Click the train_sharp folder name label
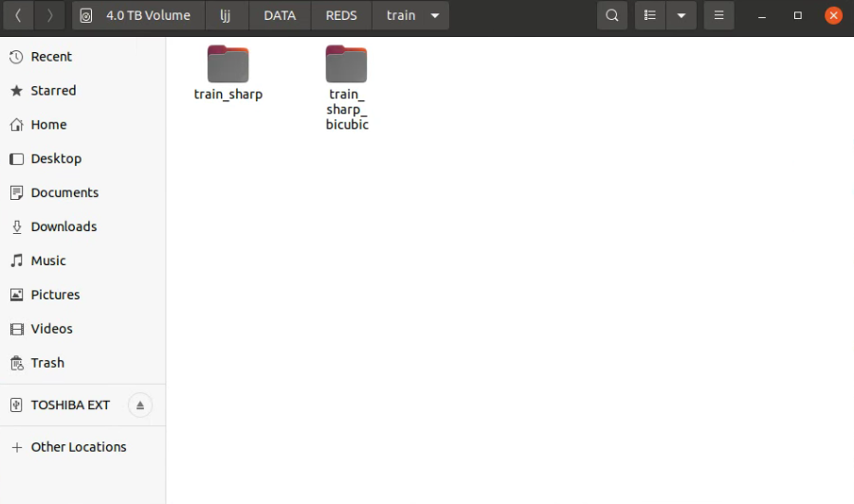Image resolution: width=854 pixels, height=504 pixels. click(228, 94)
